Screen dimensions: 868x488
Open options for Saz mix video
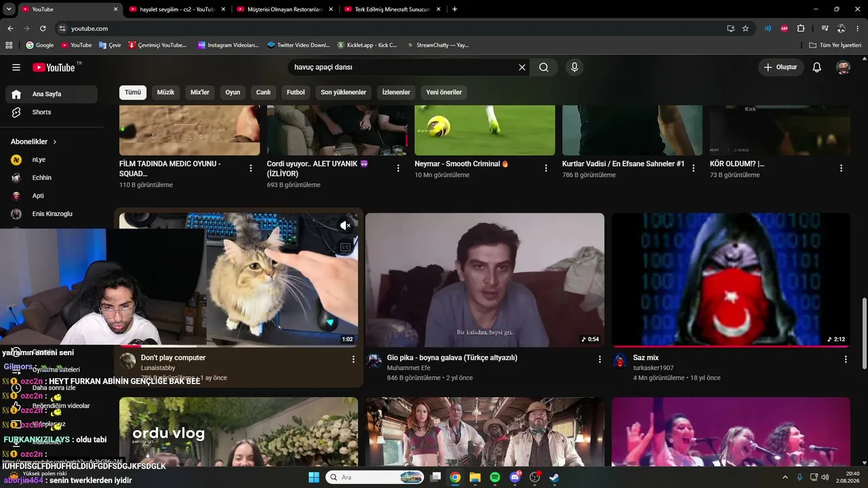pos(846,359)
